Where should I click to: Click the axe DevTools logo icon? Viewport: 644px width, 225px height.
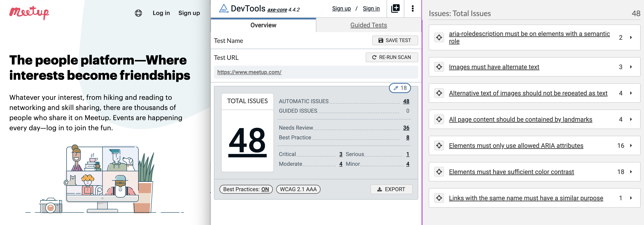(223, 8)
